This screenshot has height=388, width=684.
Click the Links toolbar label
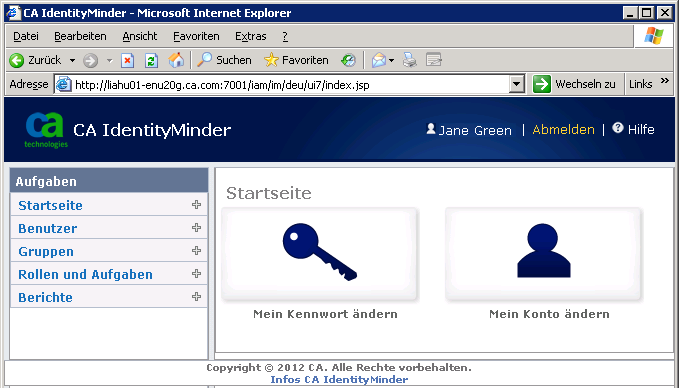640,84
